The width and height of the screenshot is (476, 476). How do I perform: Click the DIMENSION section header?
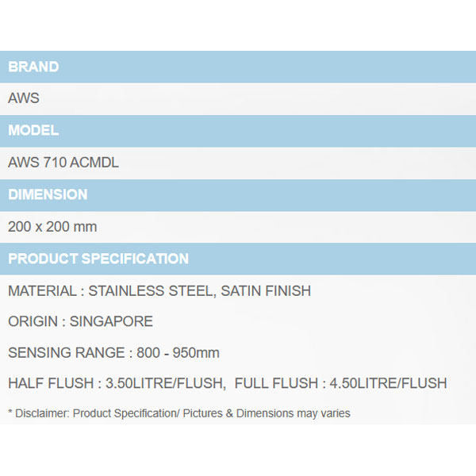coord(48,194)
